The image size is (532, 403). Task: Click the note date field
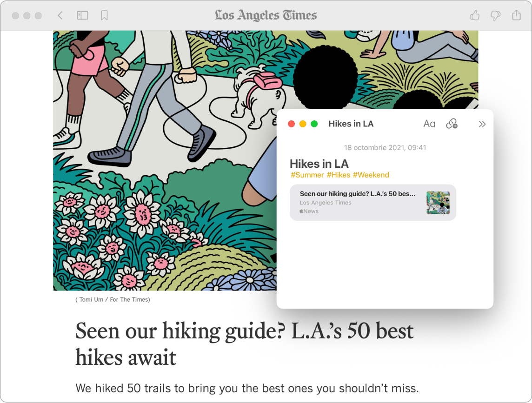point(385,147)
